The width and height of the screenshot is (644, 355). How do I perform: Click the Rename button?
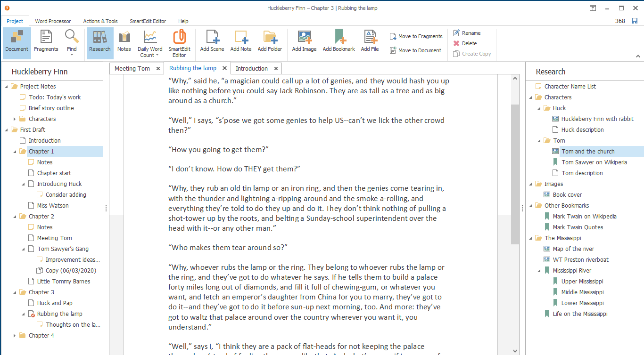point(467,33)
